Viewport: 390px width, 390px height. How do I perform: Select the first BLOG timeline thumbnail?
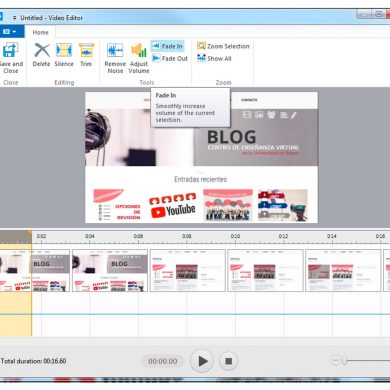pos(35,270)
